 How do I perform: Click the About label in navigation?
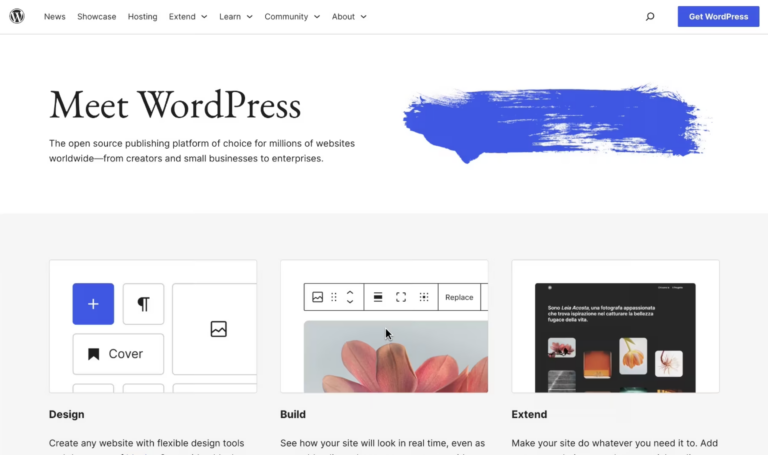[x=343, y=17]
